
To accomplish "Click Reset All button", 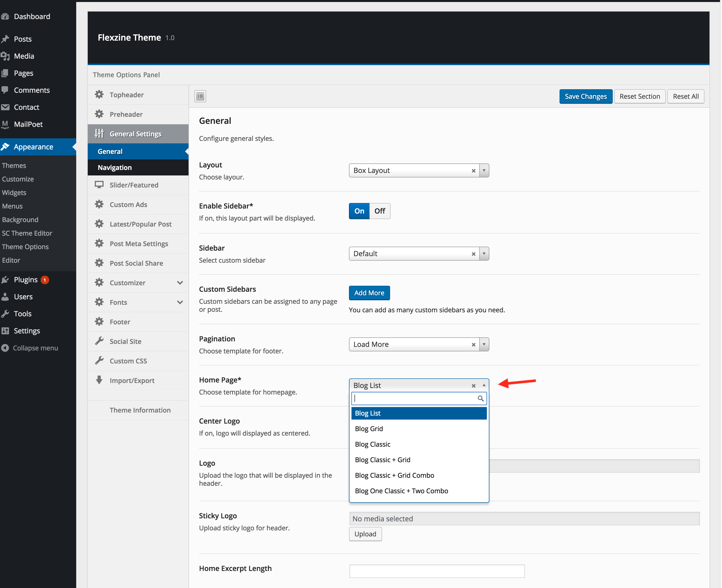I will (686, 96).
